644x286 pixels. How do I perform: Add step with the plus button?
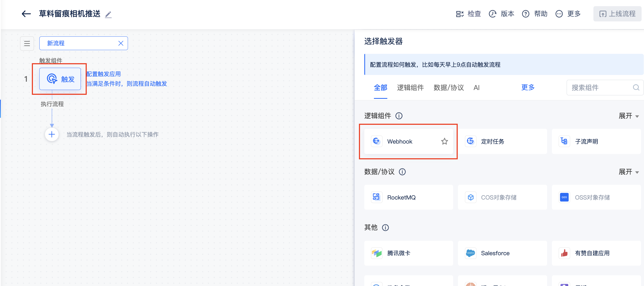52,134
